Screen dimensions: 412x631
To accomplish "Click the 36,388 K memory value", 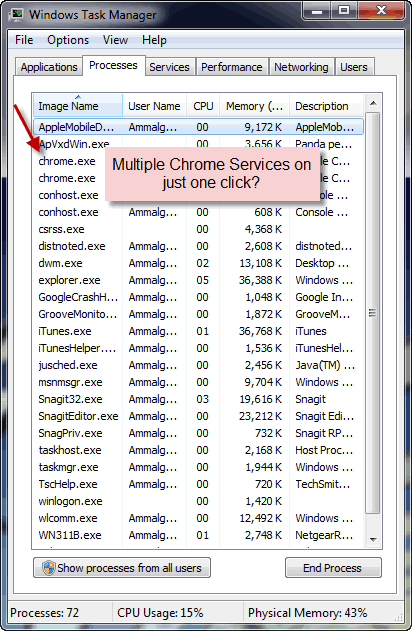I will [260, 280].
